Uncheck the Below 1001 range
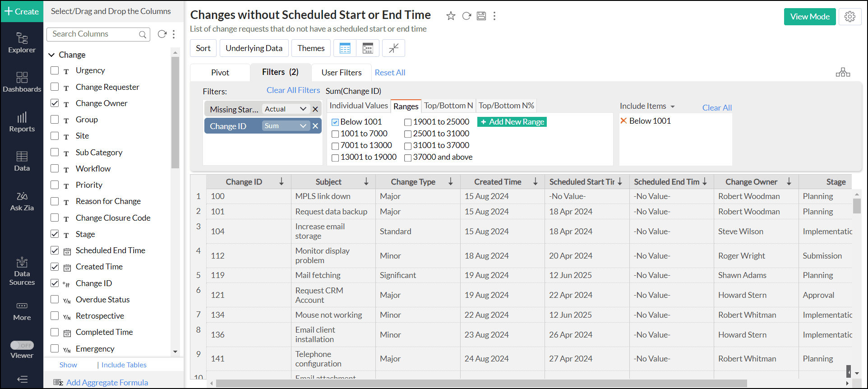This screenshot has width=868, height=389. tap(335, 122)
